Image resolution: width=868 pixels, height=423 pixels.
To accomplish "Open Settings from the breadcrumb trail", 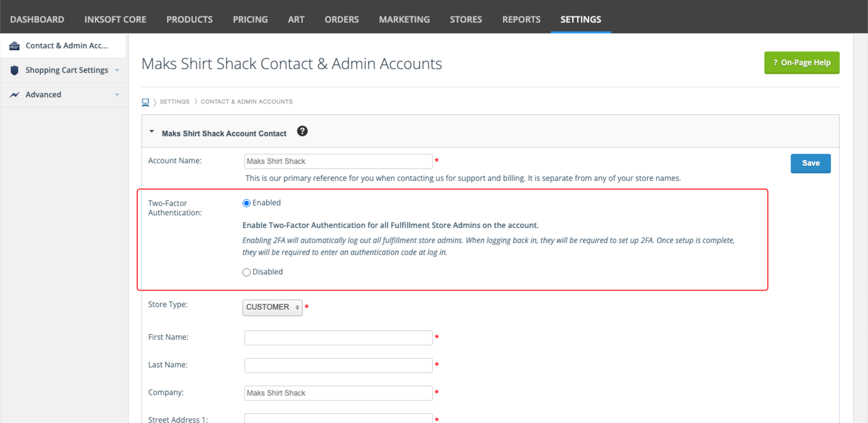I will pos(175,101).
